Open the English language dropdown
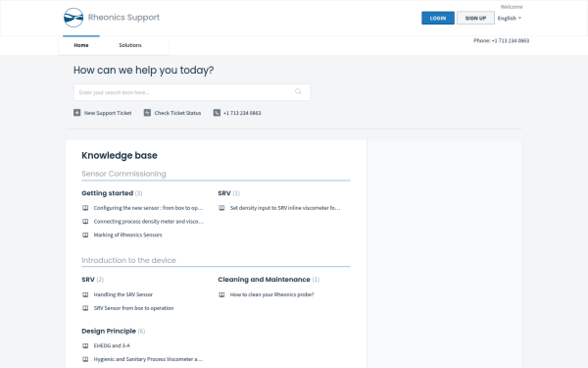 coord(510,18)
